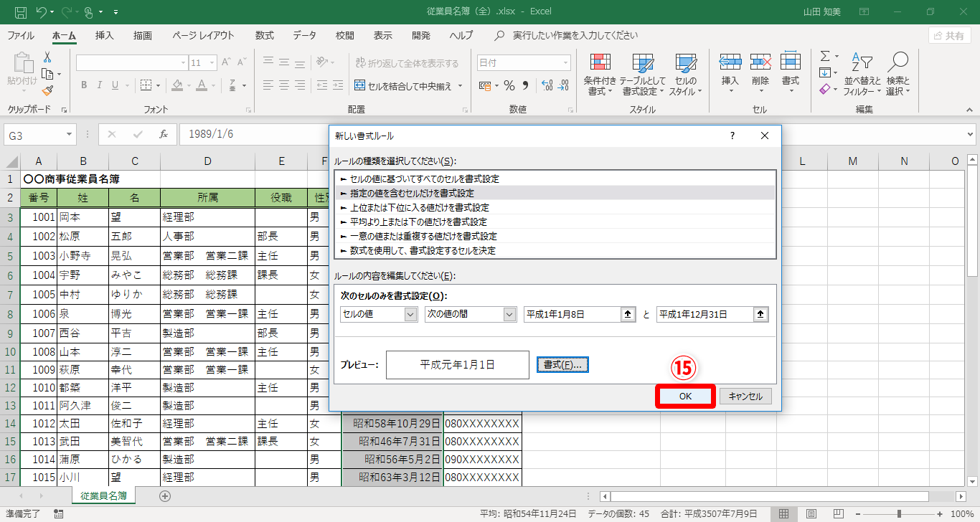This screenshot has width=980, height=522.
Task: Insert cells using the 挿入 cells button
Action: (730, 74)
